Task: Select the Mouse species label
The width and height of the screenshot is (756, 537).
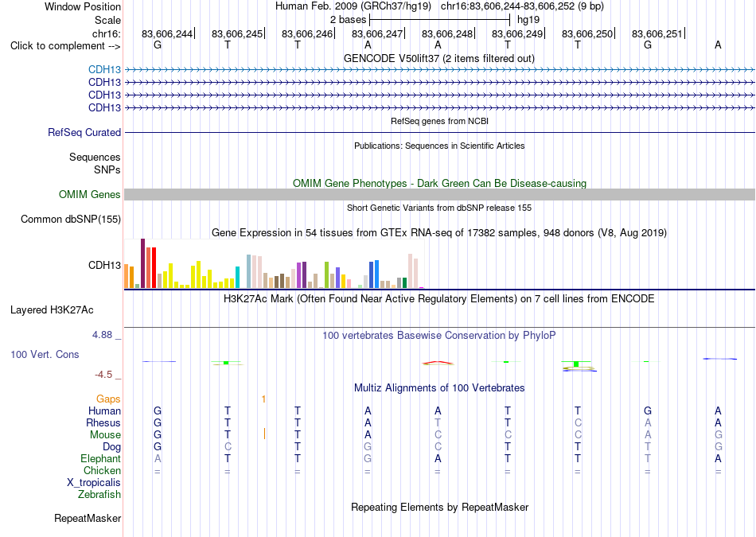Action: (105, 435)
